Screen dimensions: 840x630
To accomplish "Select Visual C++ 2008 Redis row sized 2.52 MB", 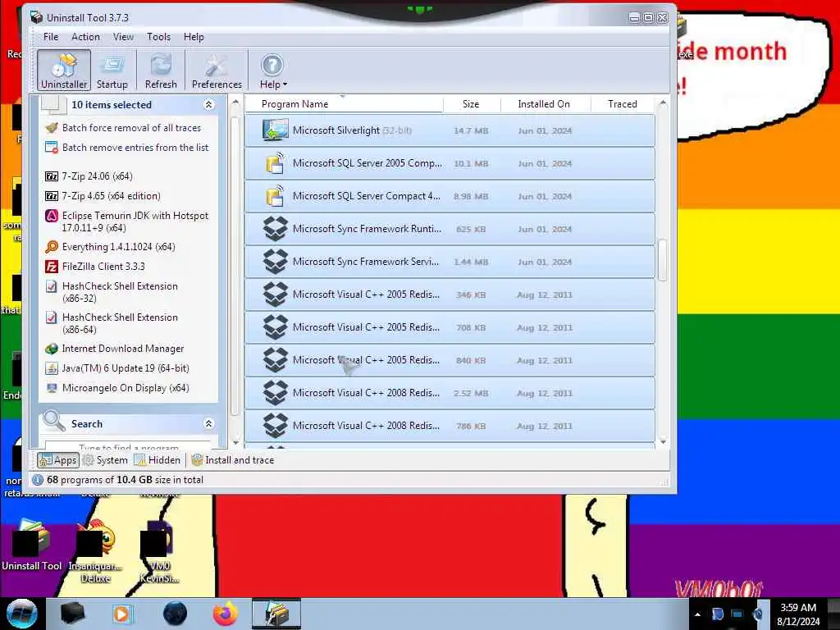I will [450, 393].
